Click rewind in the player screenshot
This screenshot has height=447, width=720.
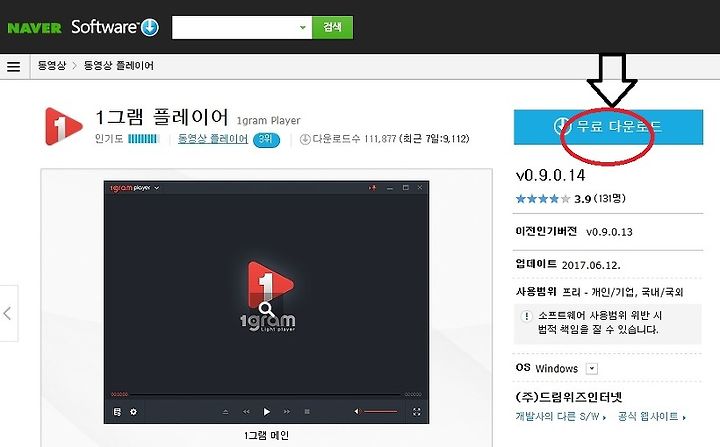(x=246, y=412)
